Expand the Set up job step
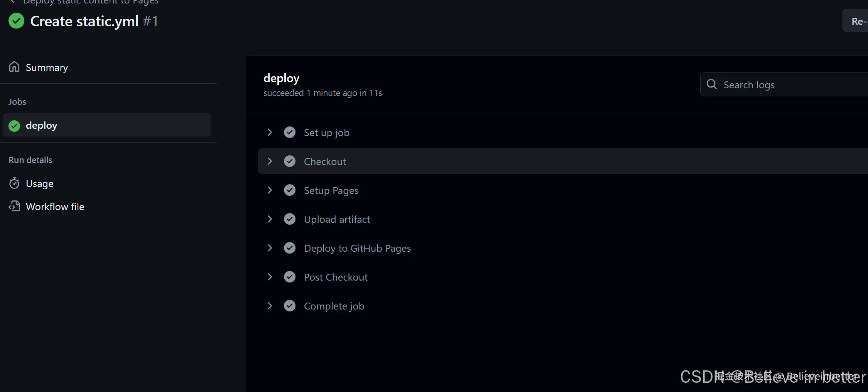The image size is (868, 392). [x=270, y=133]
